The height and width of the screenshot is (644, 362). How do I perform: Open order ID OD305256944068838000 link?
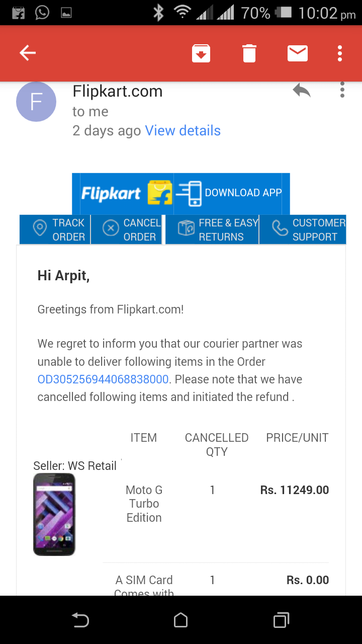(x=103, y=379)
